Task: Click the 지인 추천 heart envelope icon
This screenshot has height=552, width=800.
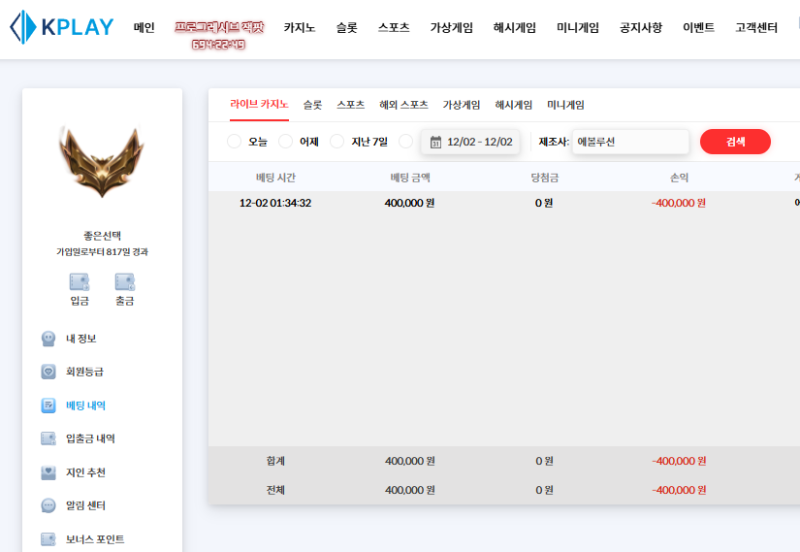Action: [48, 472]
